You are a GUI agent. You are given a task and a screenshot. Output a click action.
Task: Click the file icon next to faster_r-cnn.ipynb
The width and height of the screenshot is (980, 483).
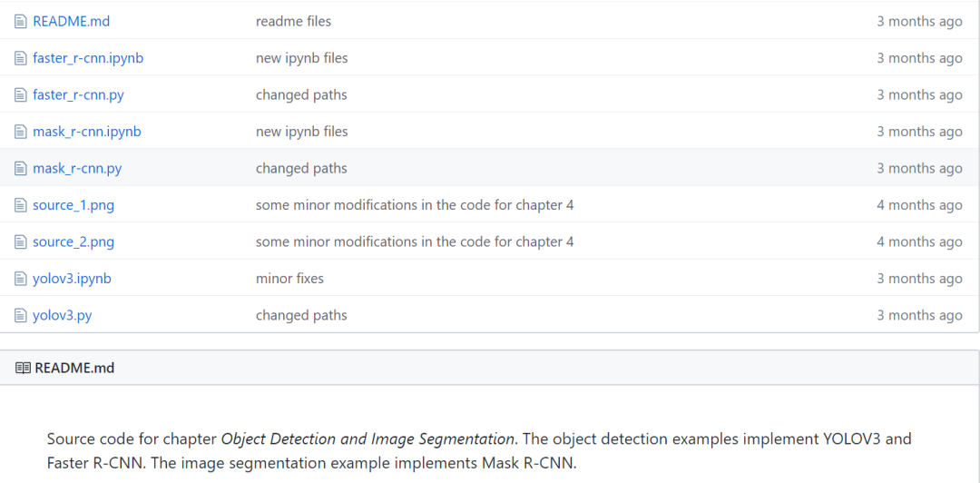pos(21,58)
